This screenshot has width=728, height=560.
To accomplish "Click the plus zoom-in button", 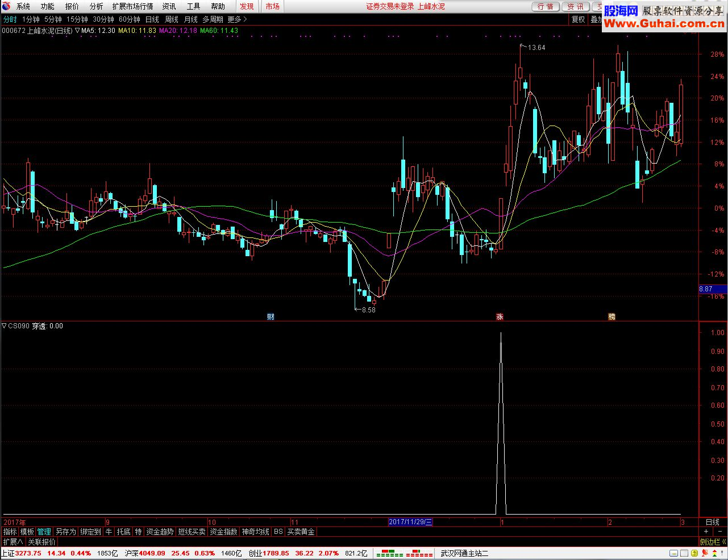I will pyautogui.click(x=706, y=532).
